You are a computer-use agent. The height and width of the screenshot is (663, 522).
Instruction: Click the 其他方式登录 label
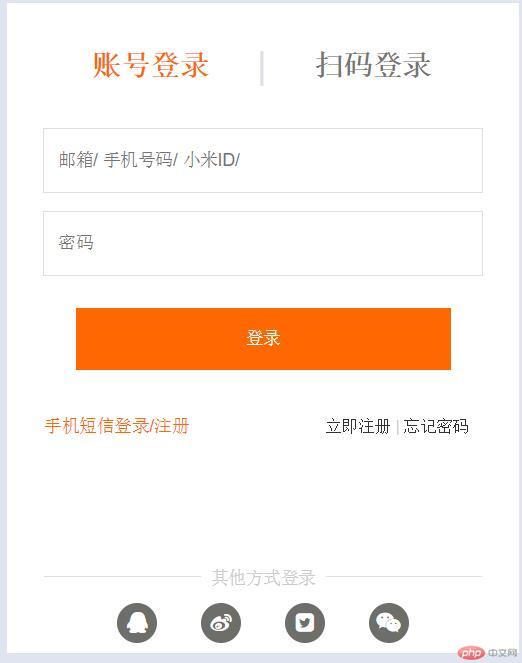point(263,578)
